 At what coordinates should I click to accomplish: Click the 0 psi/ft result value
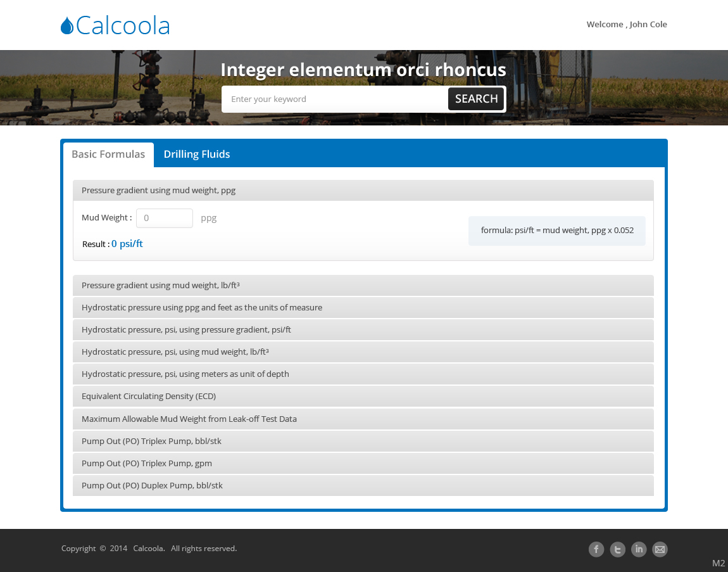coord(127,243)
